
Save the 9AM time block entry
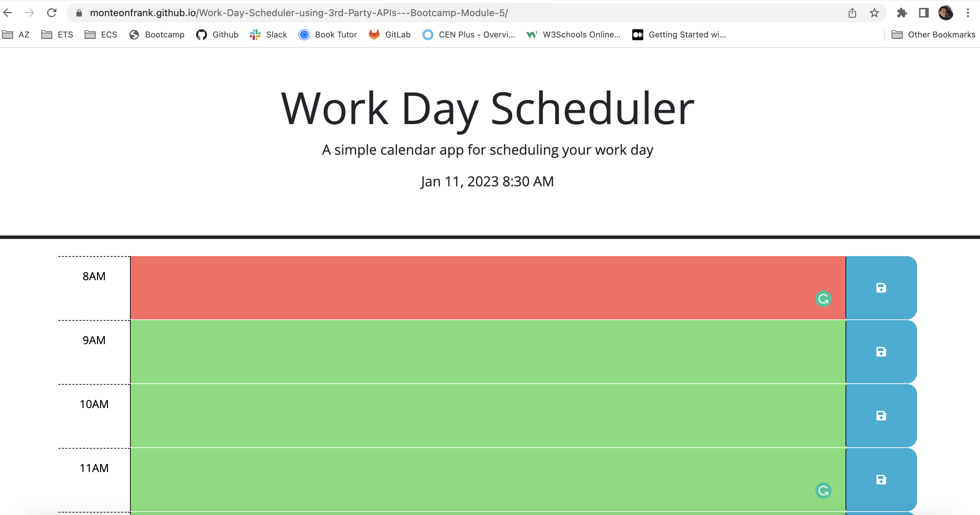point(881,351)
